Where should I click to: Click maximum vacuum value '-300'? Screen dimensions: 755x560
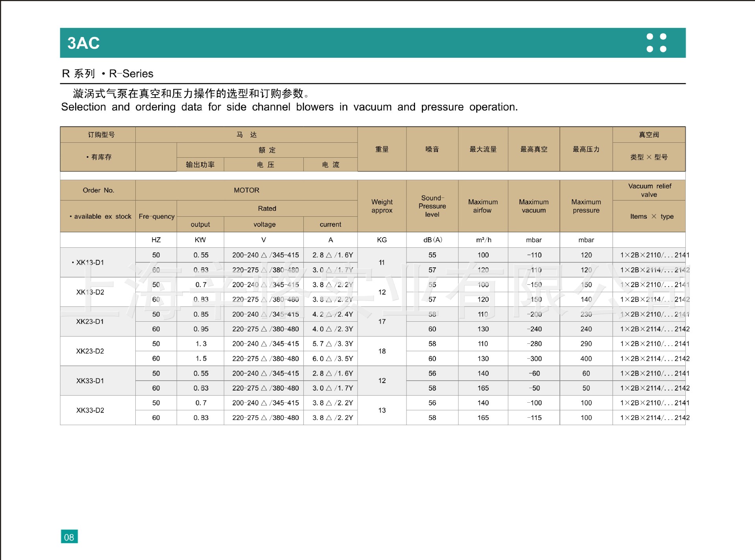[534, 359]
